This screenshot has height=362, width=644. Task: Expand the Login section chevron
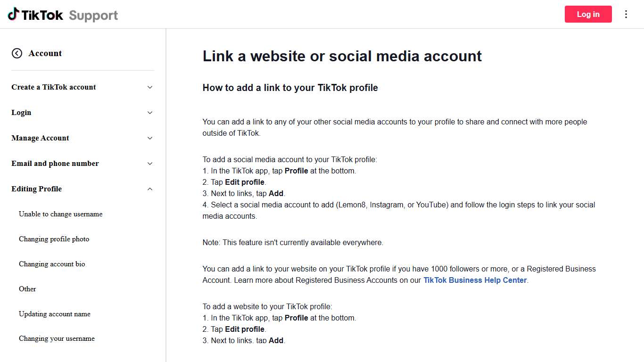pyautogui.click(x=150, y=113)
